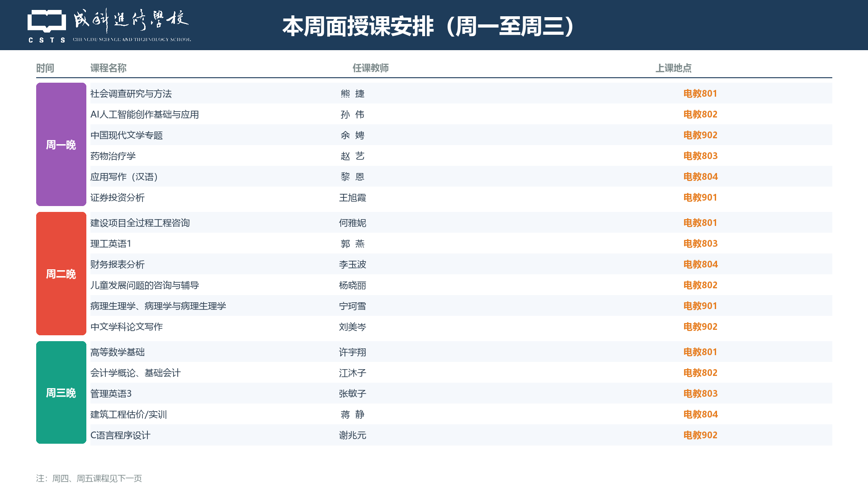This screenshot has width=868, height=488.
Task: Click teacher name 宁珂雪
Action: click(x=353, y=306)
